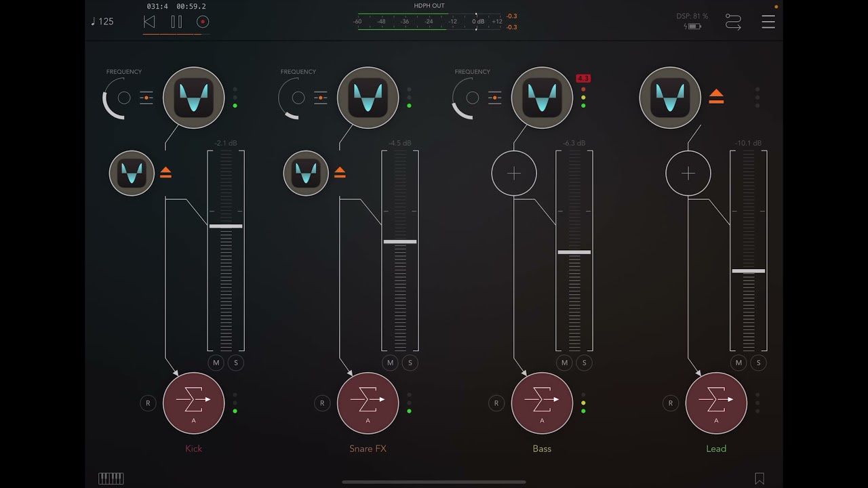Open the Snare FX channel's second plugin
The width and height of the screenshot is (868, 488).
click(306, 173)
